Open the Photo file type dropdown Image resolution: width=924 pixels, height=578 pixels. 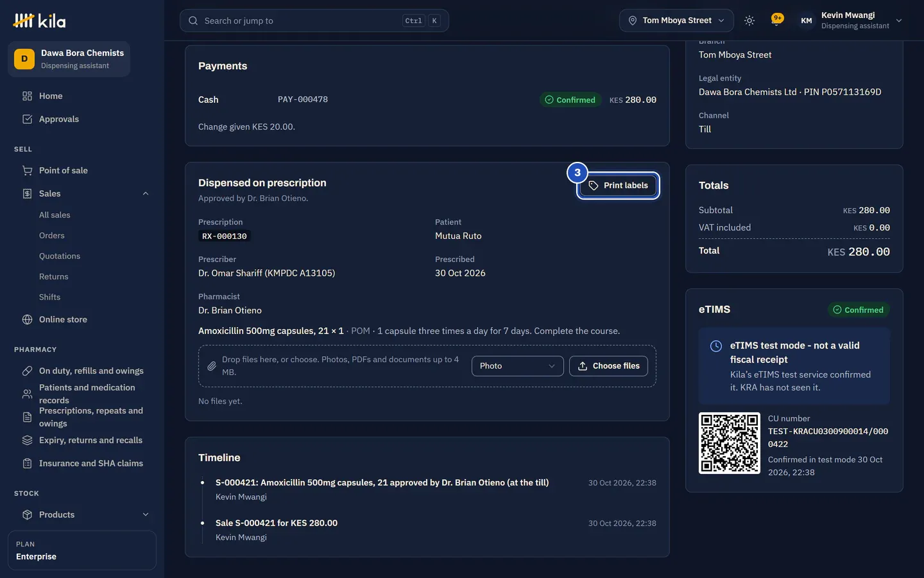coord(517,366)
